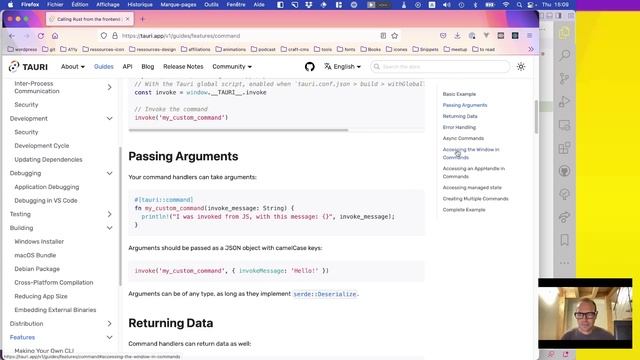
Task: Jump to Creating Multiple Commands
Action: [476, 199]
